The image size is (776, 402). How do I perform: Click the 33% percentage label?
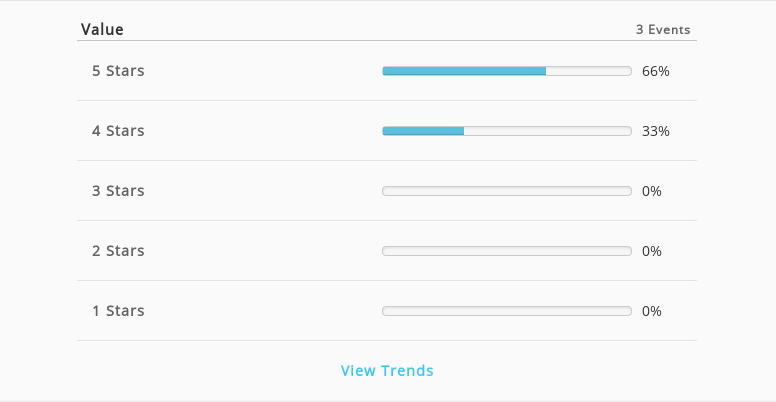coord(656,131)
